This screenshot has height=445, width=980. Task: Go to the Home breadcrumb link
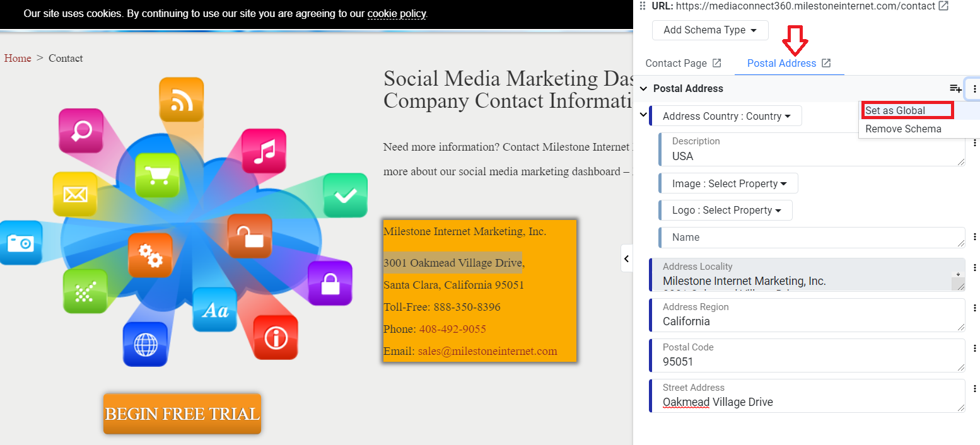(18, 58)
